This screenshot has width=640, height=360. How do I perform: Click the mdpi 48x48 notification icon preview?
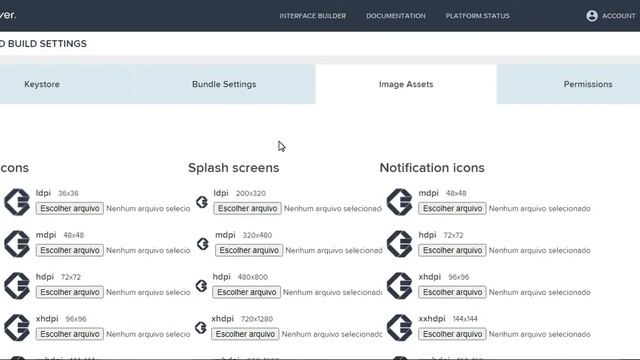click(x=400, y=202)
